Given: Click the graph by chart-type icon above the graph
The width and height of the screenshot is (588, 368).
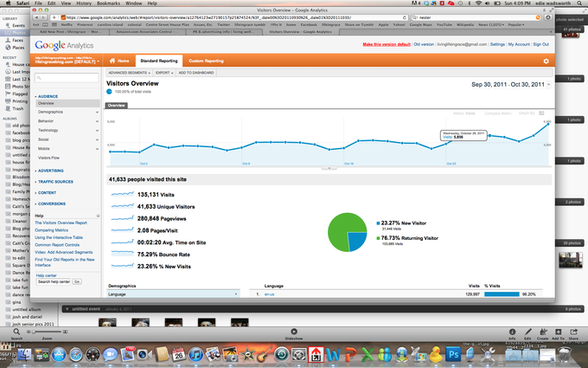Looking at the screenshot, I should (541, 113).
